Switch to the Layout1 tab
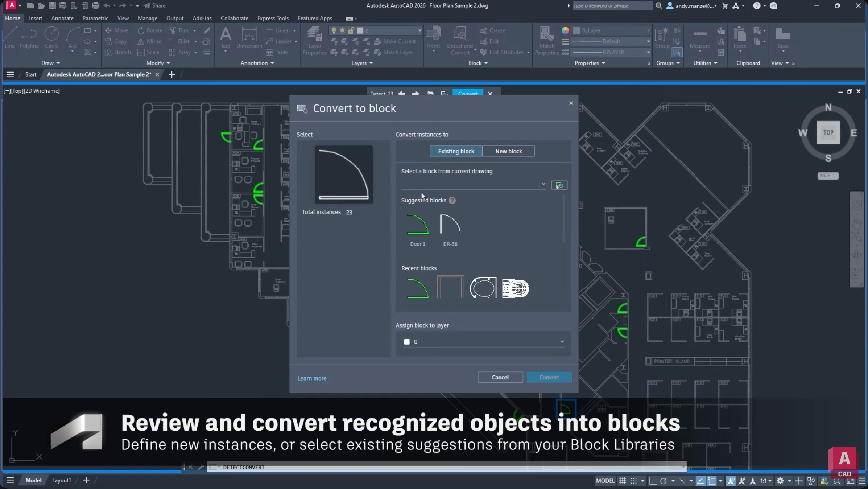 [x=61, y=480]
